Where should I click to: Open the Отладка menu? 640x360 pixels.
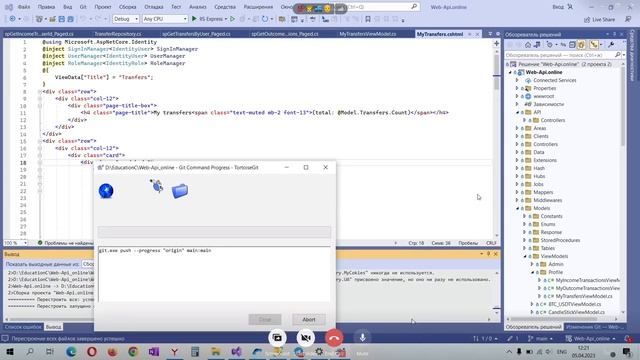[153, 7]
